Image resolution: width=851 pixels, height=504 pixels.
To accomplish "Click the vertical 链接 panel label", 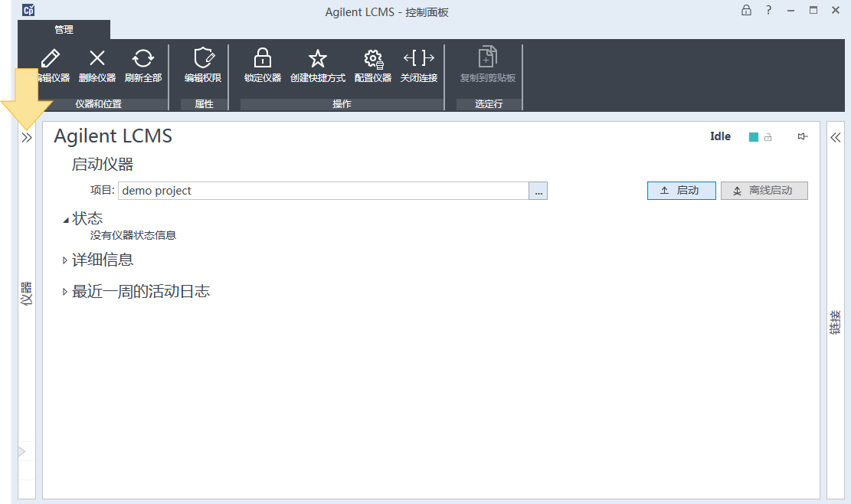I will coord(836,322).
